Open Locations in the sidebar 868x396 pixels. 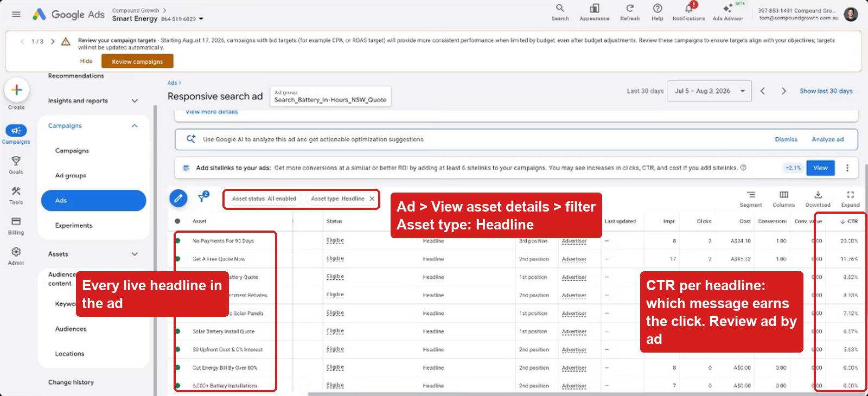pos(69,354)
